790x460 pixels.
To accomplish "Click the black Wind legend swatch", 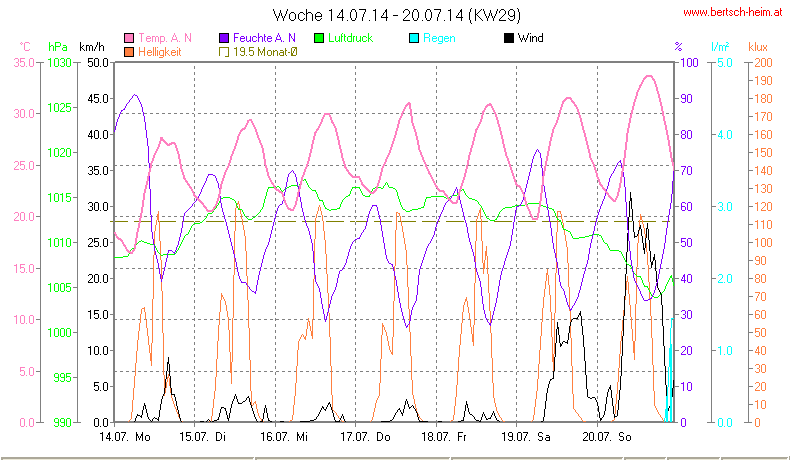I will [x=508, y=38].
